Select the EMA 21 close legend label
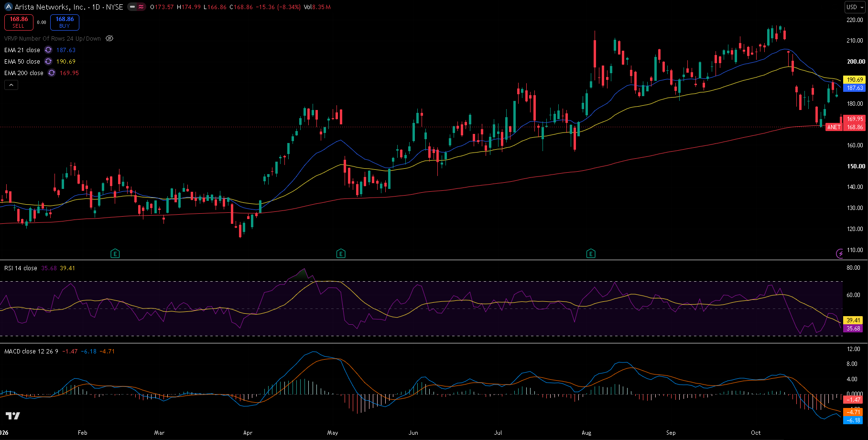Screen dimensions: 868x440 point(22,50)
